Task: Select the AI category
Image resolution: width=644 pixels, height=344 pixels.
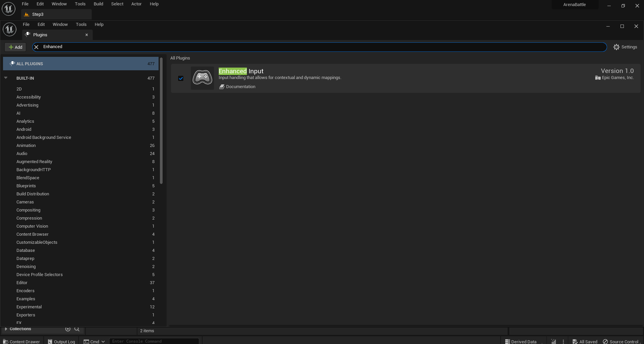Action: coord(81,113)
